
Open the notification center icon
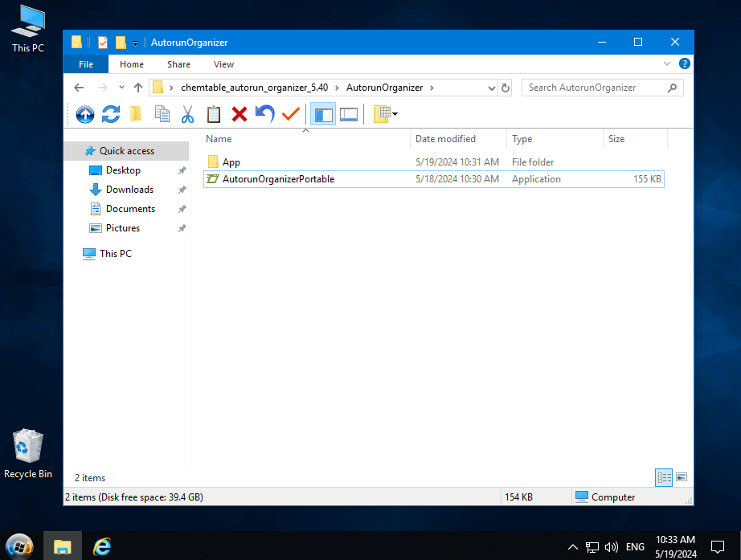point(718,547)
